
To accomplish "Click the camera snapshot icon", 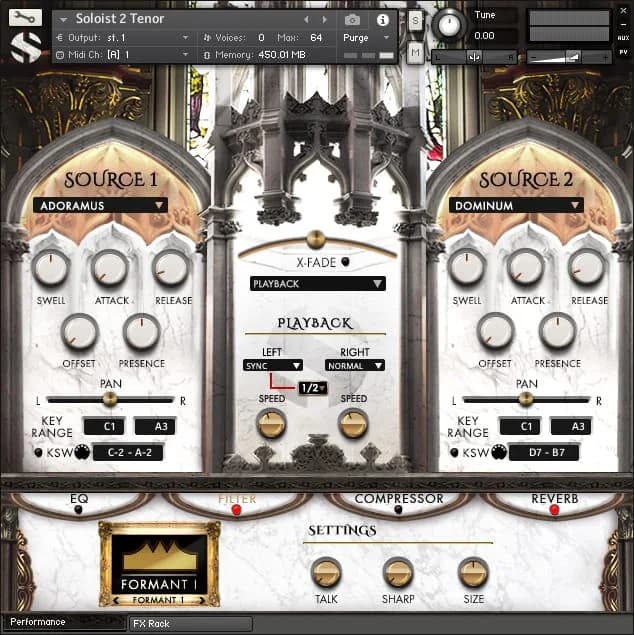I will coord(352,19).
